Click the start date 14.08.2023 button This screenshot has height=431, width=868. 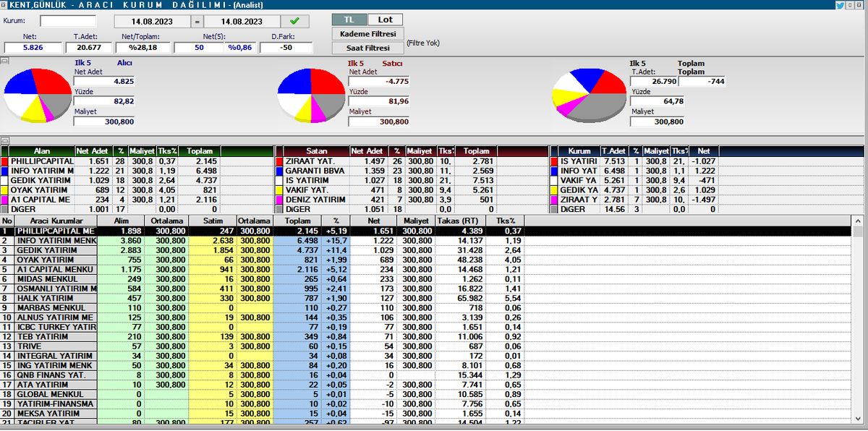pos(153,21)
